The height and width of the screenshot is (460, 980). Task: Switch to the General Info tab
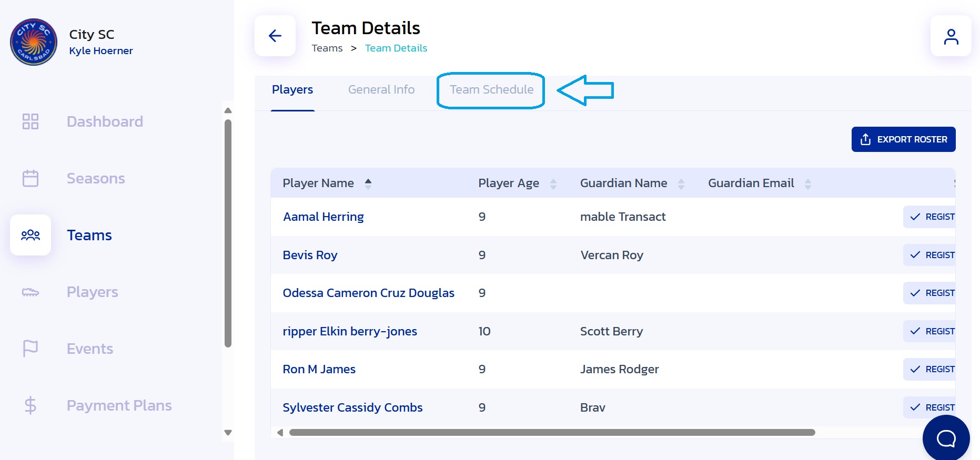click(381, 89)
